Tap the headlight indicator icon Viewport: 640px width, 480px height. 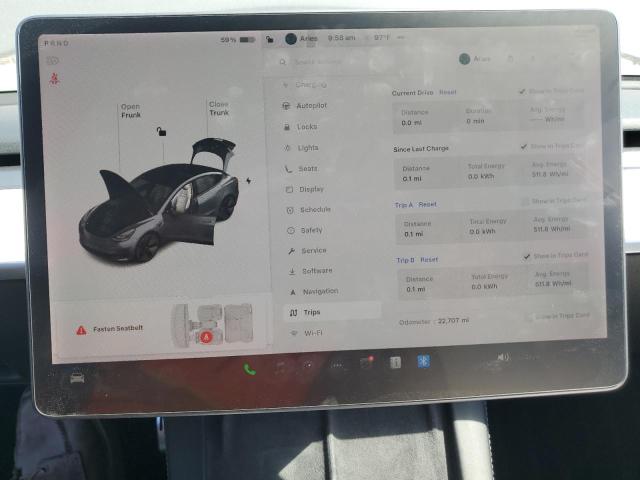coord(52,61)
